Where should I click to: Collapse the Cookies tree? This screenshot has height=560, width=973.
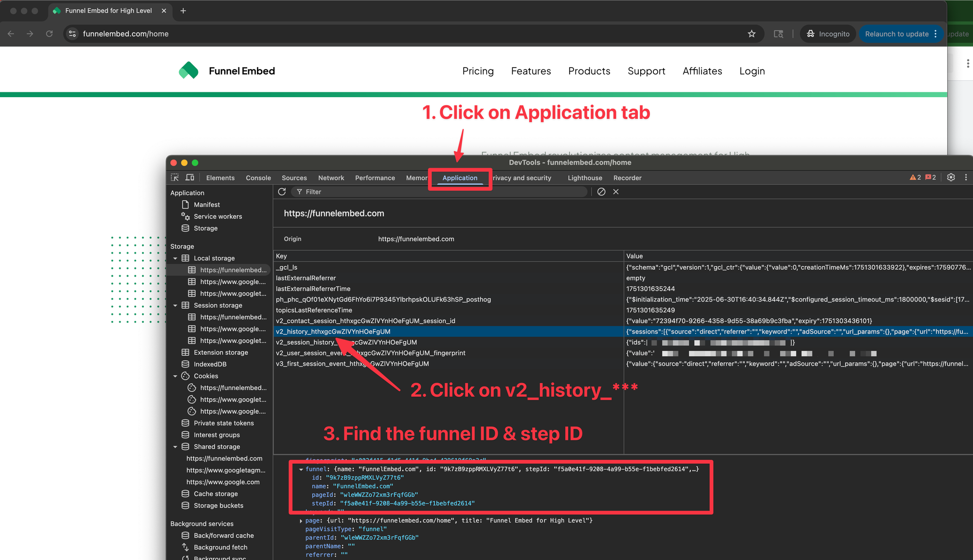click(x=175, y=376)
